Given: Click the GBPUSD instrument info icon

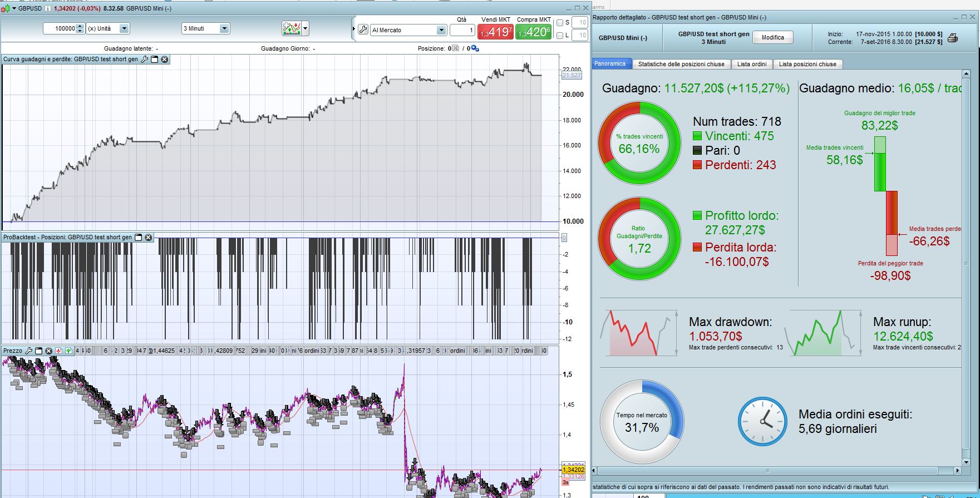Looking at the screenshot, I should pos(49,8).
